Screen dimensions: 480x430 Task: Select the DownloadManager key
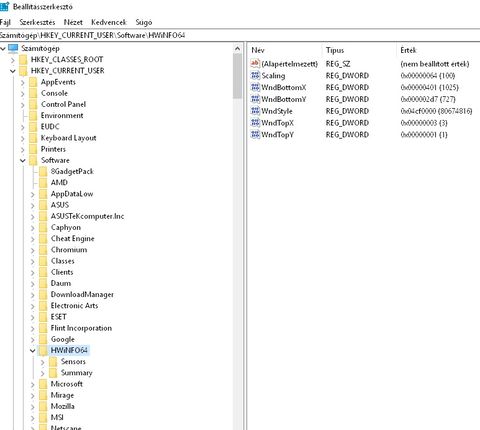click(x=82, y=295)
